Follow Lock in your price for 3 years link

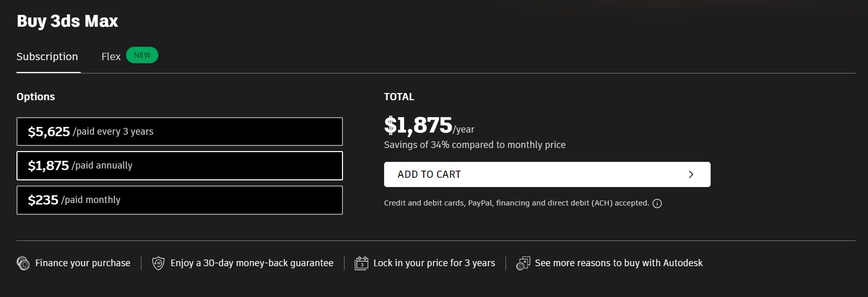[x=434, y=263]
